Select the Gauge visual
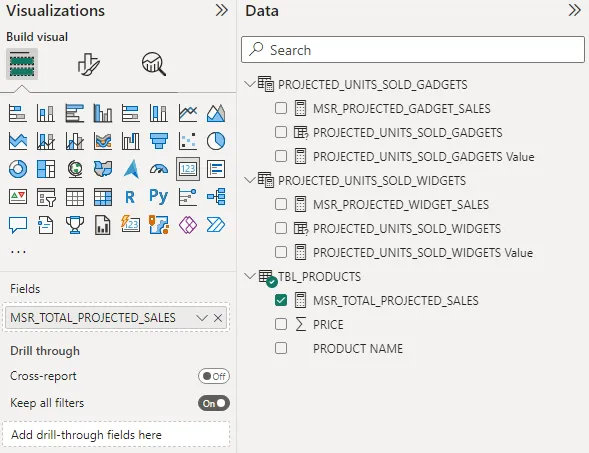The image size is (589, 453). pyautogui.click(x=159, y=169)
